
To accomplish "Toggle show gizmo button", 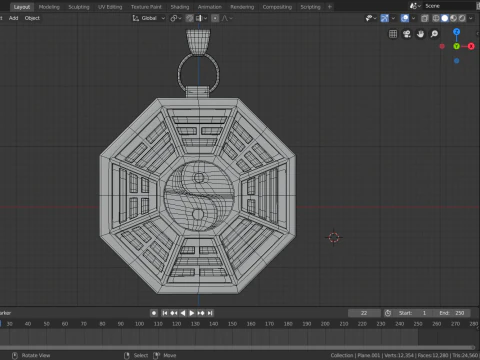I will (384, 18).
